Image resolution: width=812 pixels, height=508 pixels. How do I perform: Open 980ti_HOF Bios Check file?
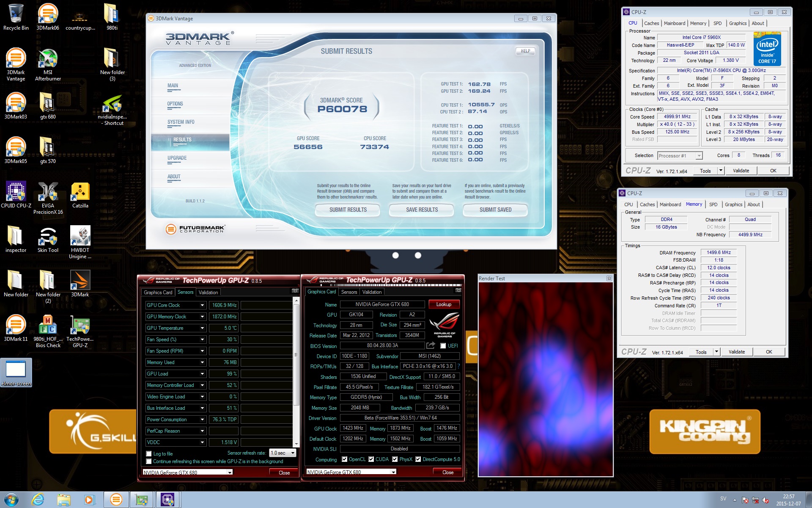[x=48, y=331]
